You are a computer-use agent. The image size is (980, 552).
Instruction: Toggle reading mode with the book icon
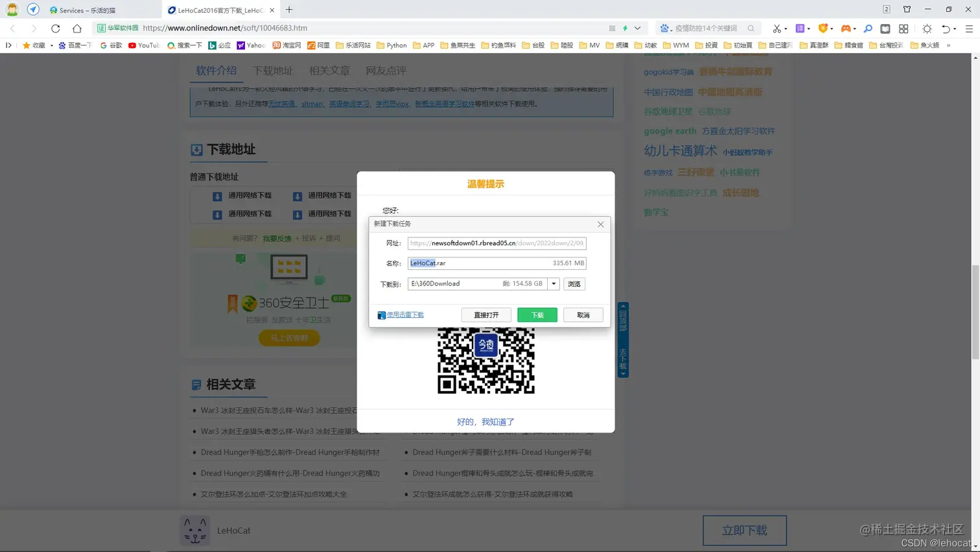pyautogui.click(x=885, y=29)
